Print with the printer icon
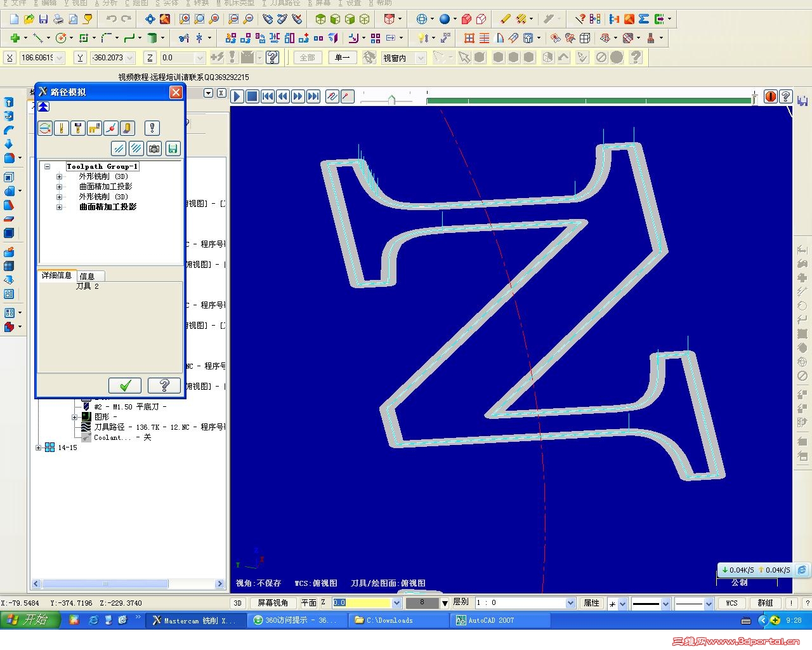The image size is (812, 650). click(58, 20)
